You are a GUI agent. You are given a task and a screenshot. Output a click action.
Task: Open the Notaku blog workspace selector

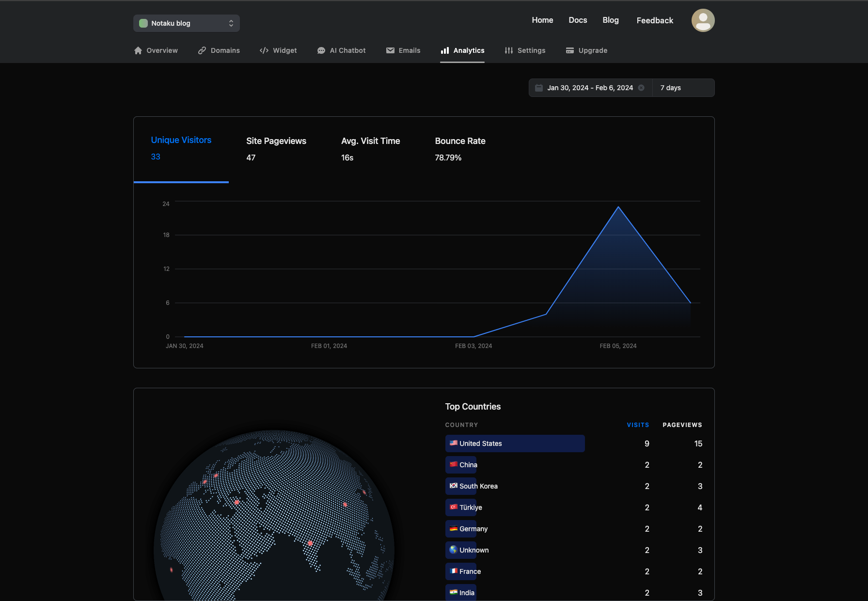click(186, 23)
